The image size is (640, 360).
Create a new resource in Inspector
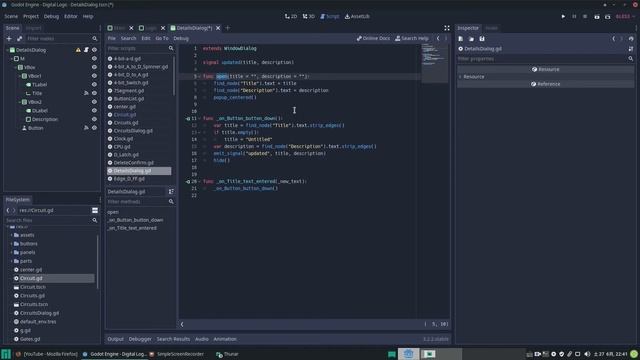pyautogui.click(x=460, y=38)
